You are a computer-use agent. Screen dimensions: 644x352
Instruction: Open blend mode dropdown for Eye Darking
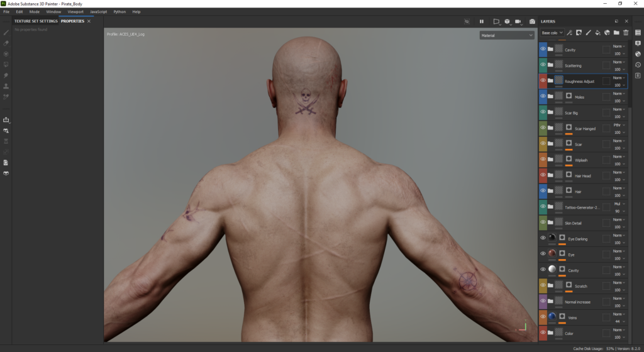point(619,236)
